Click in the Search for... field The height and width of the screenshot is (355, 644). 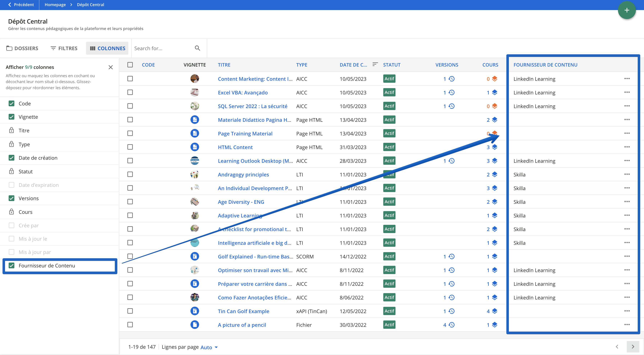pyautogui.click(x=164, y=48)
